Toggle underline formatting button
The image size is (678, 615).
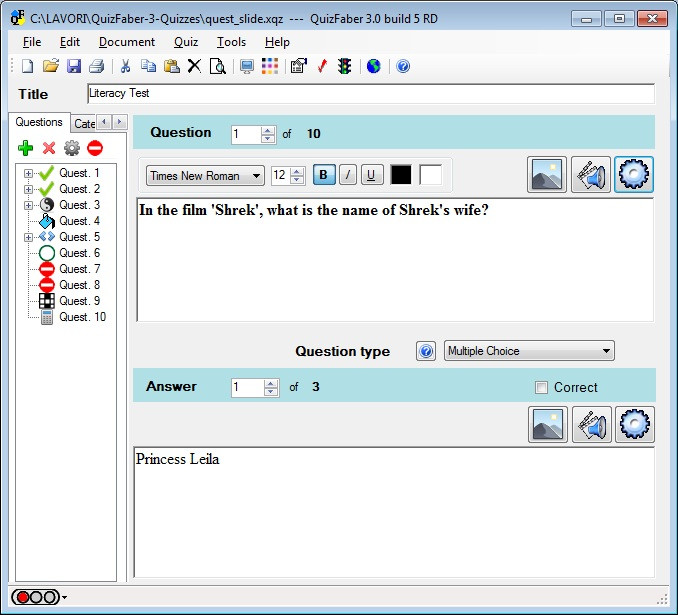(372, 175)
